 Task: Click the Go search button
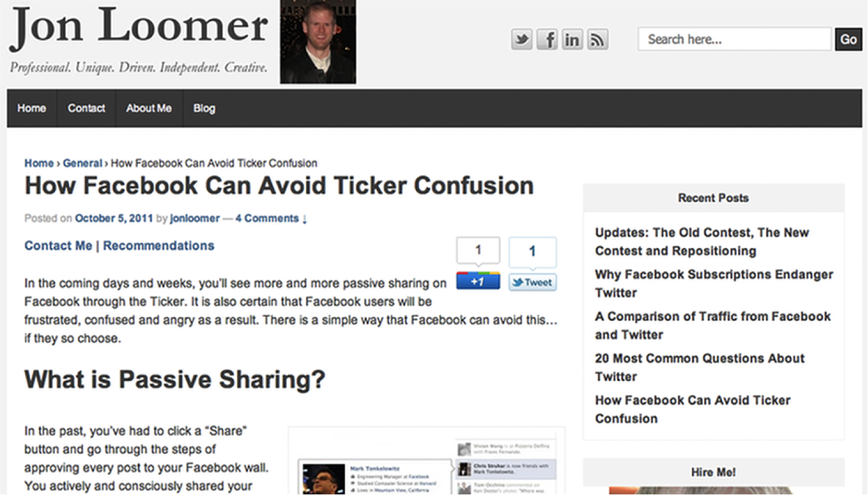(848, 39)
